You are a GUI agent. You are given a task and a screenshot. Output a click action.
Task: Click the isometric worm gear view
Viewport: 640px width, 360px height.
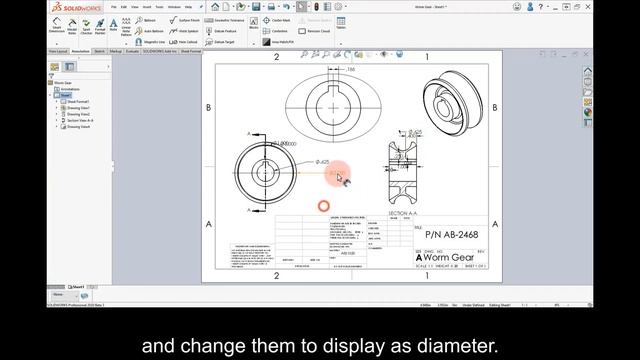(452, 103)
